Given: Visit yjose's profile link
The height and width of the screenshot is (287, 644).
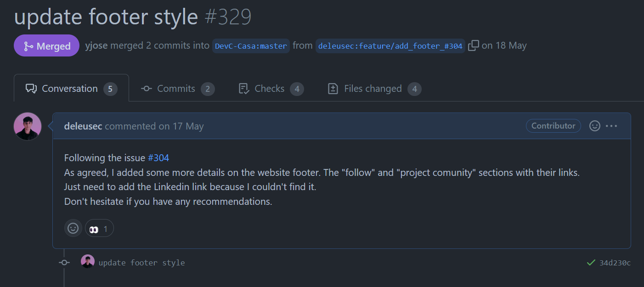Looking at the screenshot, I should point(96,45).
